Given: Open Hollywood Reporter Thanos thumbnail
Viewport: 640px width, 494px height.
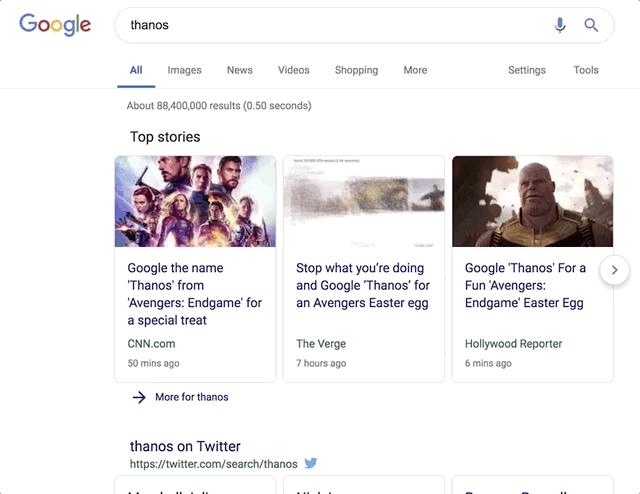Looking at the screenshot, I should point(532,201).
